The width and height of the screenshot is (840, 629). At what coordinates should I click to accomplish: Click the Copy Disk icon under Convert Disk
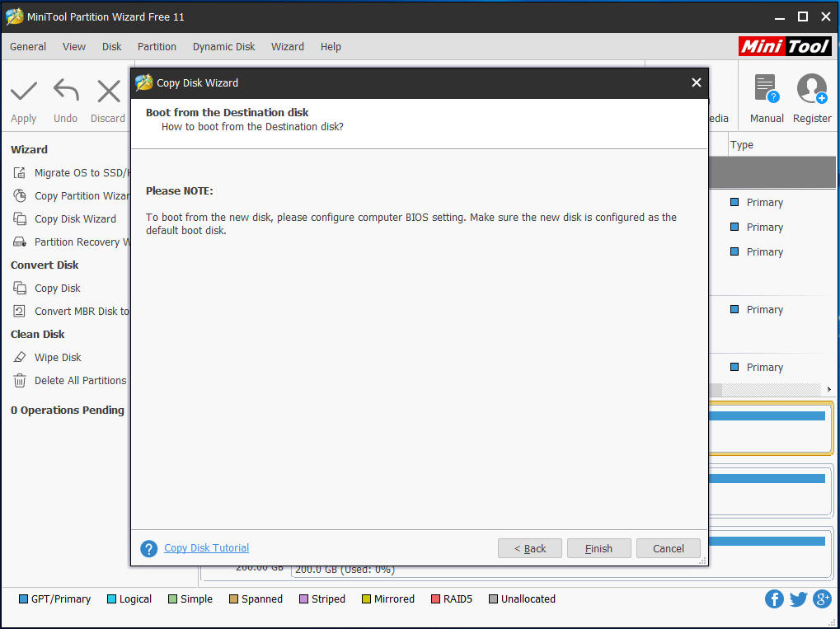(20, 288)
